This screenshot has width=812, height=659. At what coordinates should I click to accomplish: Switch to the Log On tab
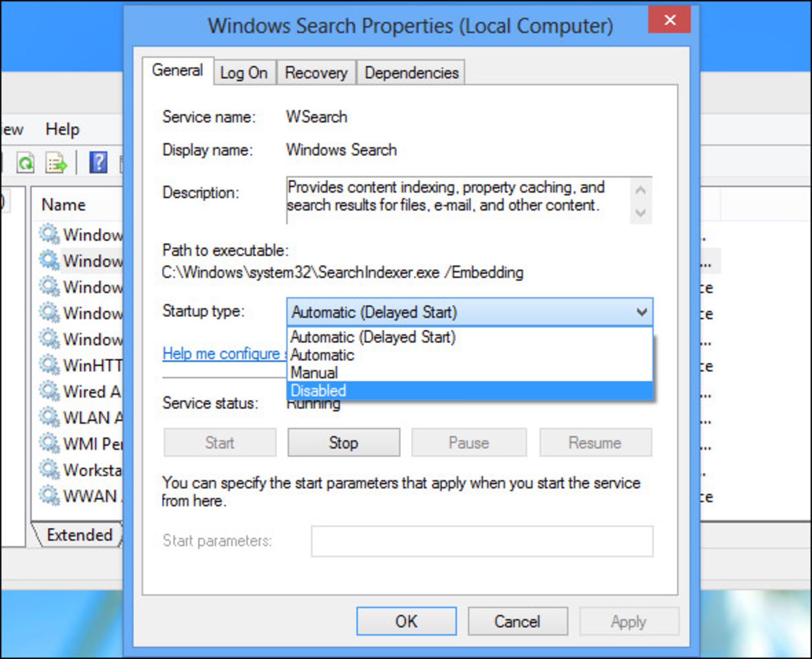coord(244,73)
